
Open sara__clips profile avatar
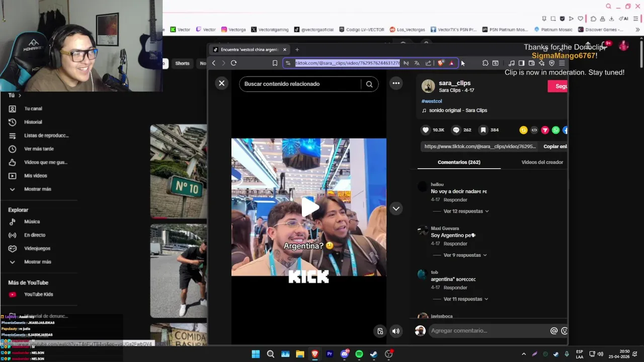point(428,86)
